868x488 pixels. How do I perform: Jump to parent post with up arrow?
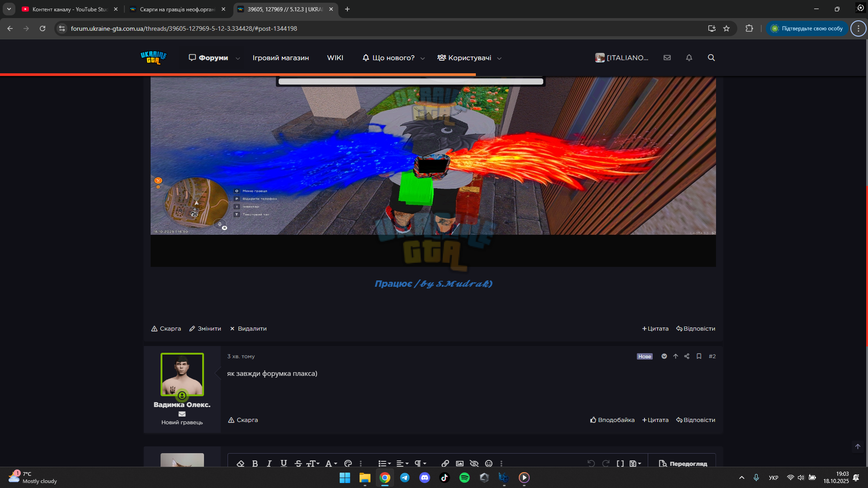[x=676, y=356]
